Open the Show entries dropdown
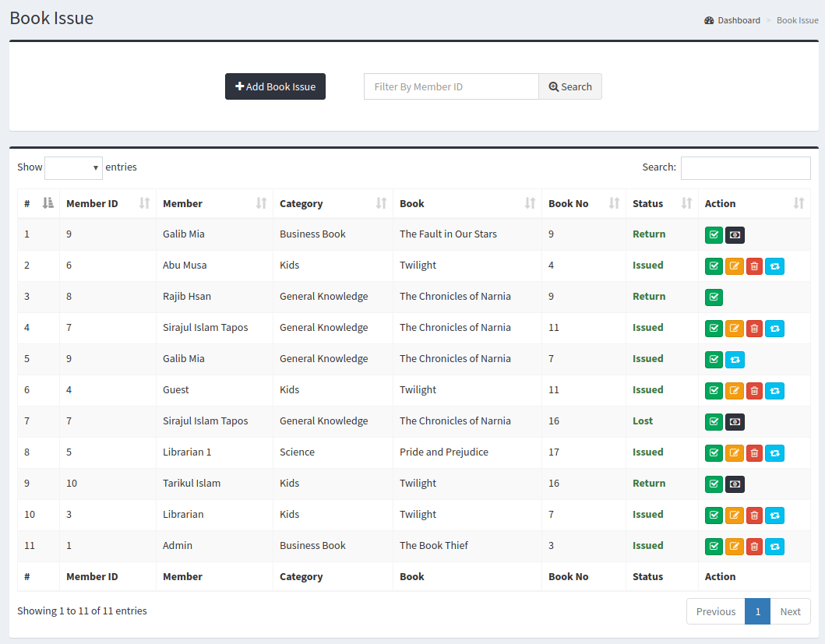The height and width of the screenshot is (644, 825). coord(73,167)
